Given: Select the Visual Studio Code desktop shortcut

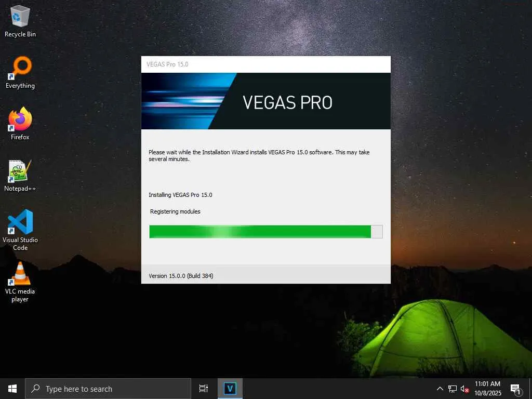Looking at the screenshot, I should (x=20, y=230).
